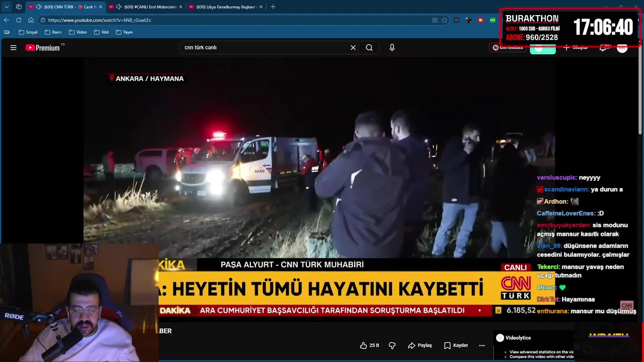Viewport: 644px width, 362px height.
Task: Open the Vdd bookmarks folder
Action: [101, 32]
